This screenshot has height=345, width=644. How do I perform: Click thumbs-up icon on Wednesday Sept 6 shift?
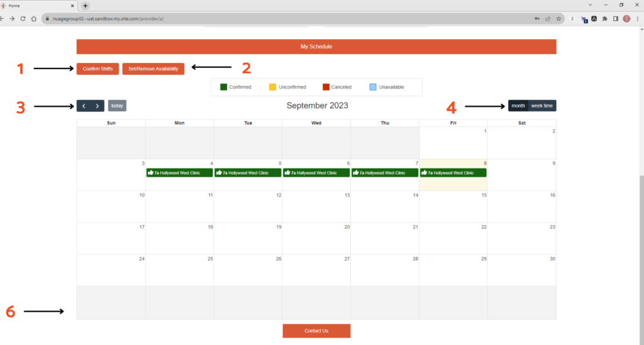pyautogui.click(x=287, y=173)
